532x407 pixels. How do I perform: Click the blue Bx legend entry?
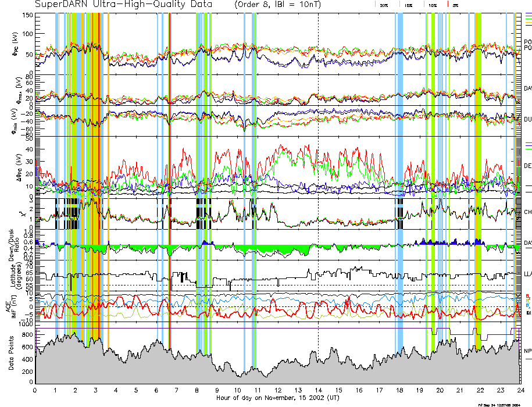(528, 306)
